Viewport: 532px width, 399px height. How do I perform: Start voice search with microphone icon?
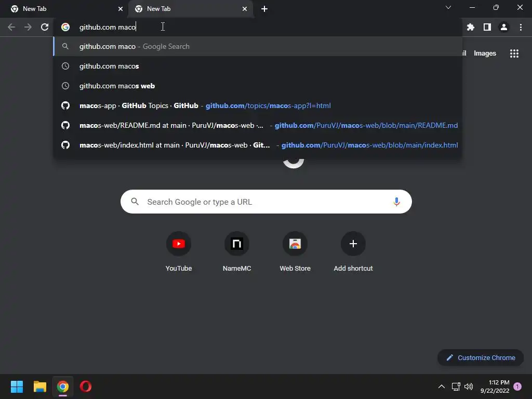click(x=396, y=202)
